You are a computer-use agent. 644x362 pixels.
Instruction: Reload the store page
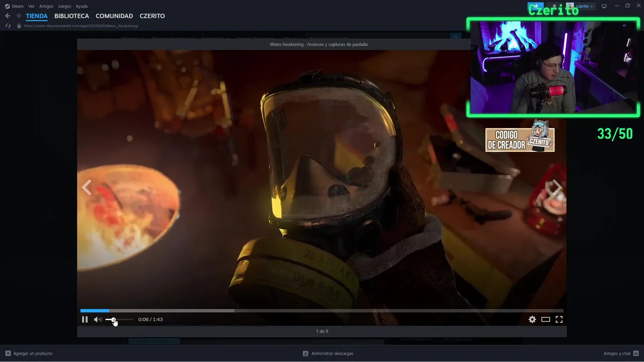8,26
